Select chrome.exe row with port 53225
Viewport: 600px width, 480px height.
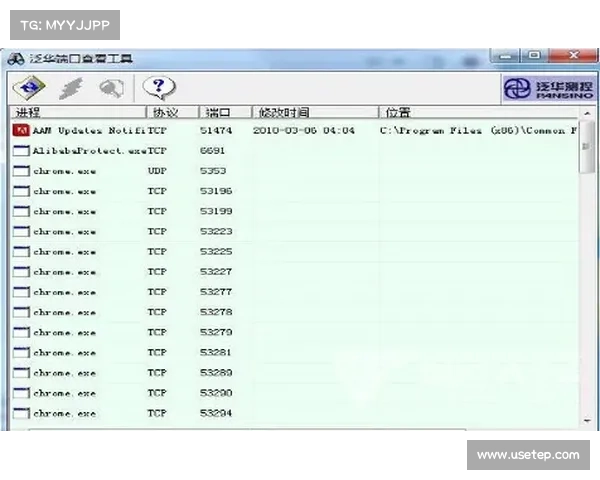[x=295, y=252]
